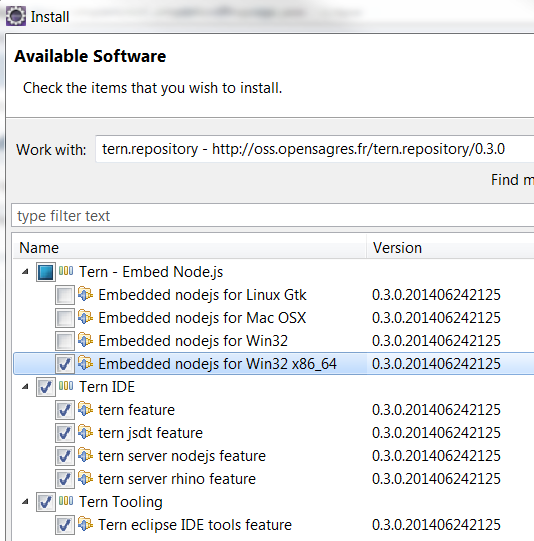The image size is (534, 541).
Task: Click feature icon beside Embedded nodejs for Win32
Action: click(x=85, y=340)
